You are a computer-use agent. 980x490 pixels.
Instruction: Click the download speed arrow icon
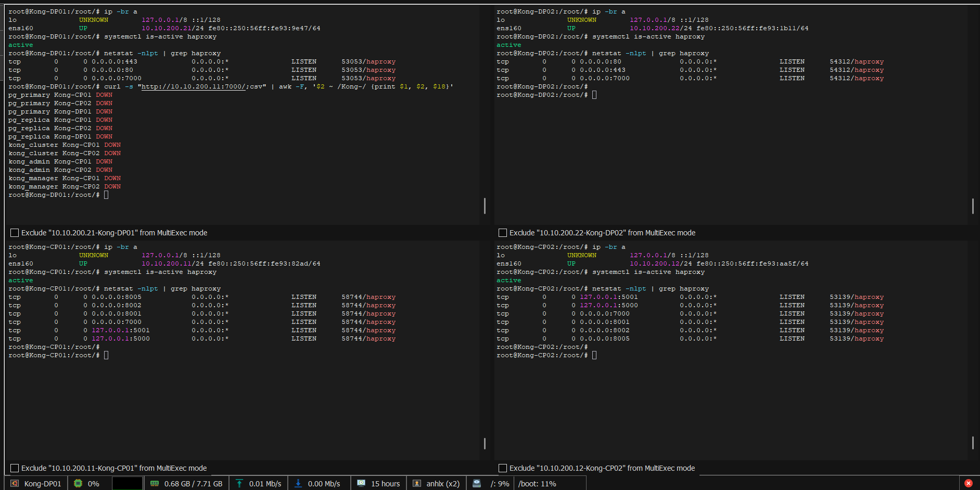pos(298,483)
